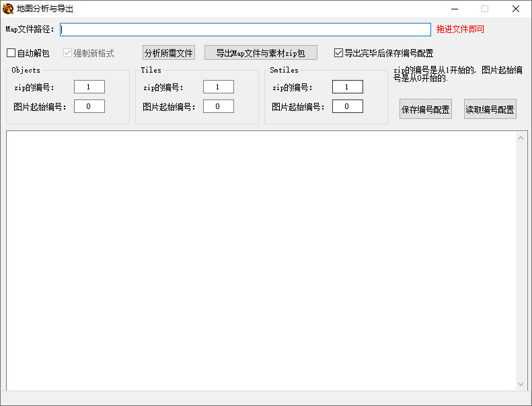Click the log scrollbar up arrow
This screenshot has width=532, height=406.
point(521,138)
